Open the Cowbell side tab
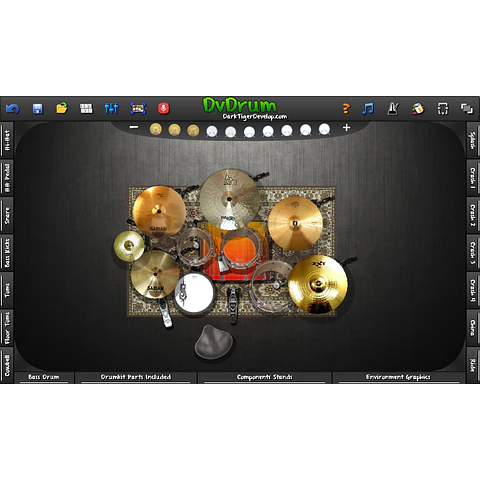Screen dimensions: 480x480 7,365
